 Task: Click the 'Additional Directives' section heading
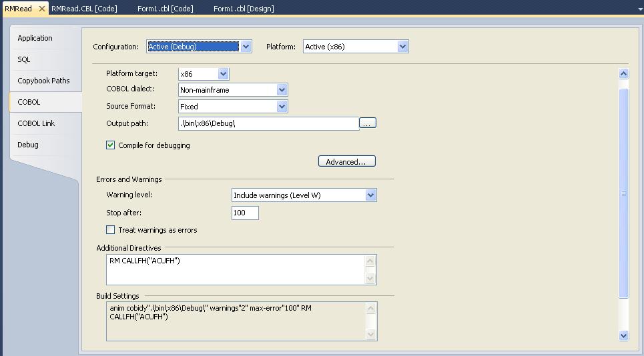(129, 248)
